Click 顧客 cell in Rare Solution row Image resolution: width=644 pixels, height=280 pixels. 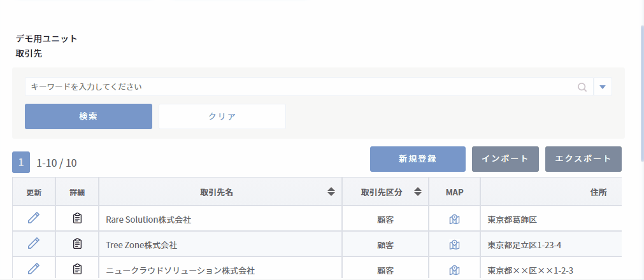coord(385,219)
